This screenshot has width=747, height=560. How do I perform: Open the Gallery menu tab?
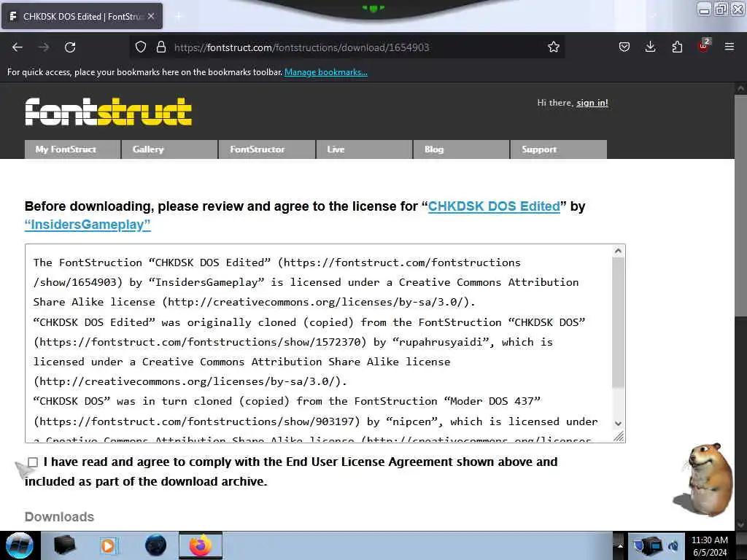(x=169, y=149)
